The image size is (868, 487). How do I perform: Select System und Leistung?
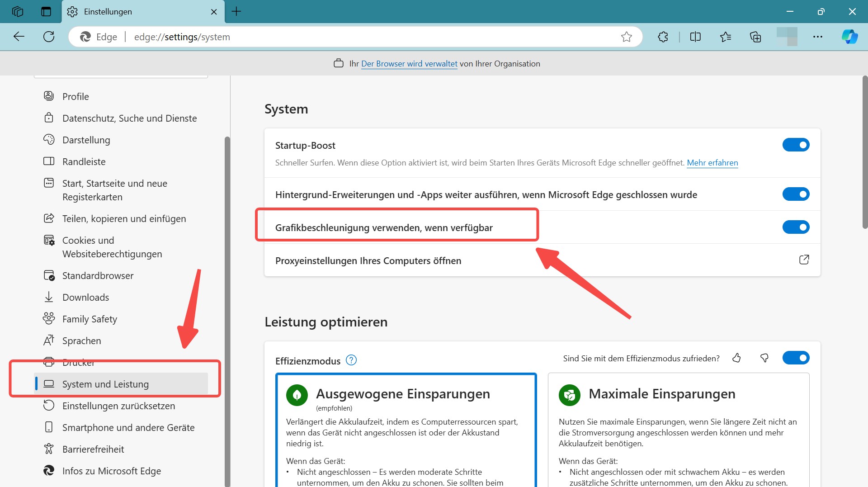[x=121, y=384]
